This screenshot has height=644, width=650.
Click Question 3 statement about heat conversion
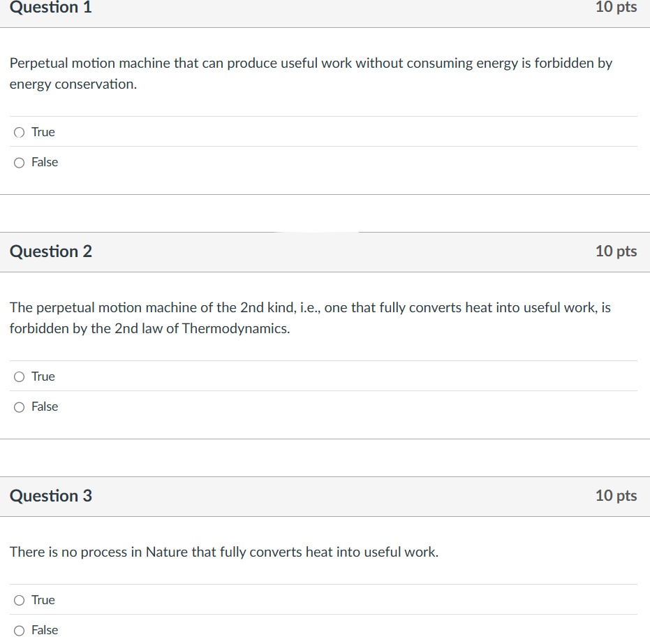coord(223,552)
